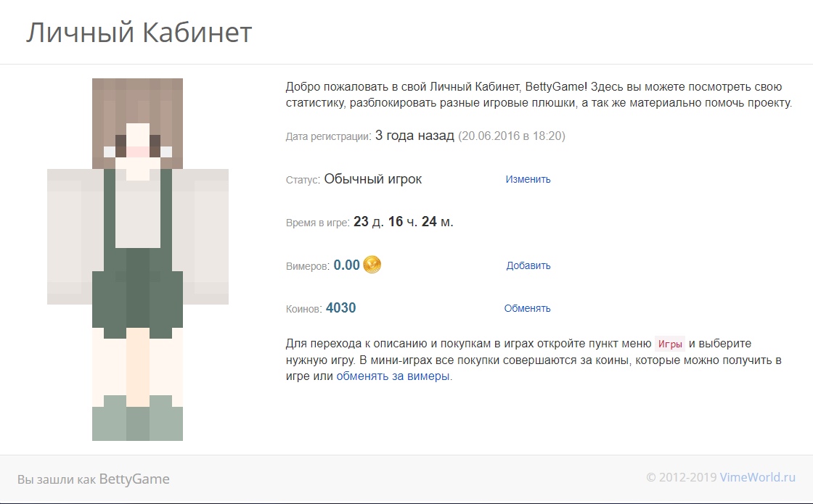Click the 3 года назад registration text

click(414, 136)
